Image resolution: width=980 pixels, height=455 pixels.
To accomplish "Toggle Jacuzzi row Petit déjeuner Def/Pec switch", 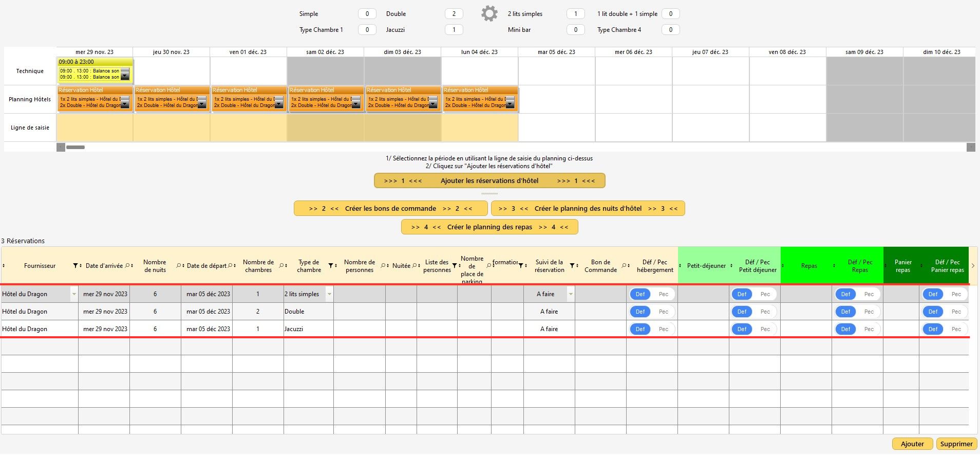I will coord(753,329).
